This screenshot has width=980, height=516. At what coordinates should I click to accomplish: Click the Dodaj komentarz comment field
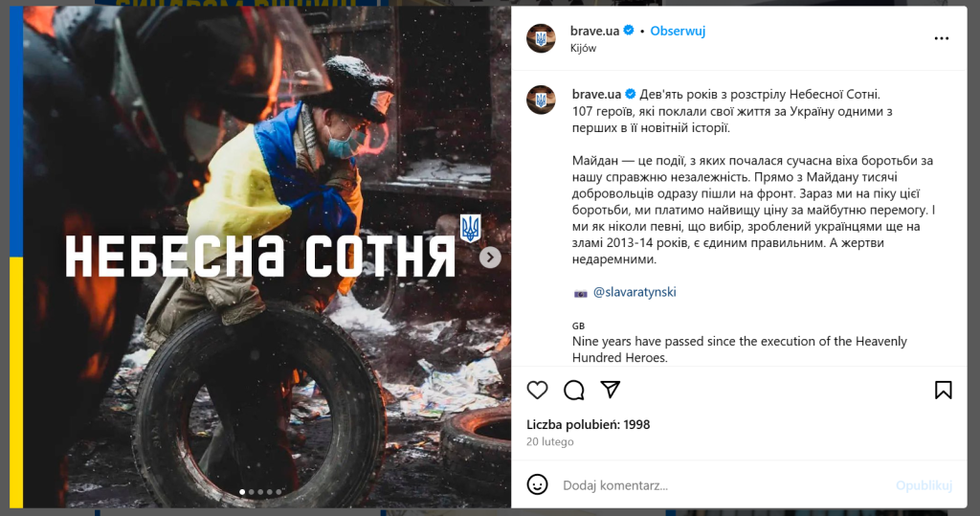(x=725, y=485)
